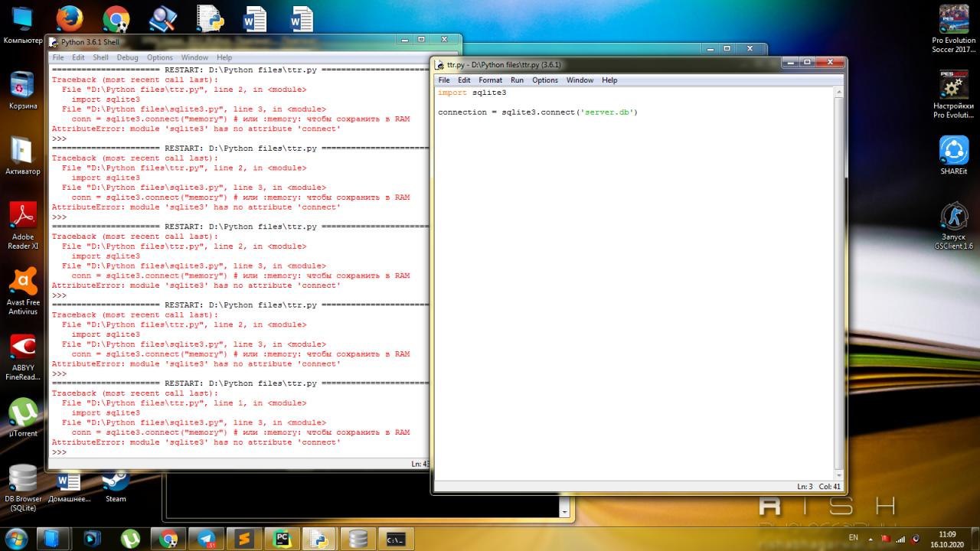Open Настройки Pro Evolution settings icon

tap(954, 94)
